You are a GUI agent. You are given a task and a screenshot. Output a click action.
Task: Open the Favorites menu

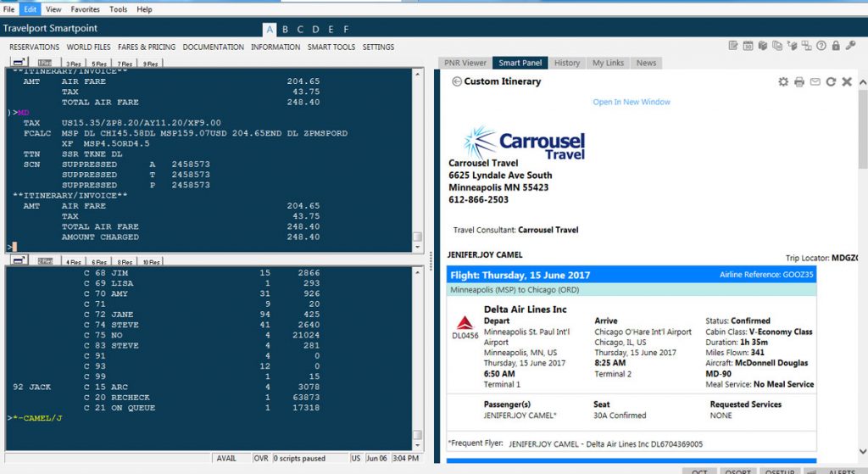[86, 9]
